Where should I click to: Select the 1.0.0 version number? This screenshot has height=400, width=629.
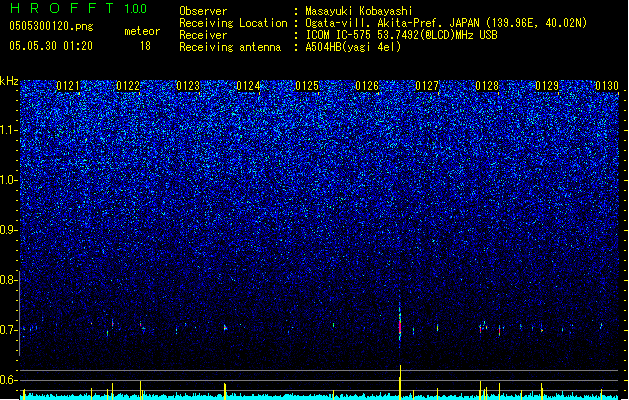135,9
